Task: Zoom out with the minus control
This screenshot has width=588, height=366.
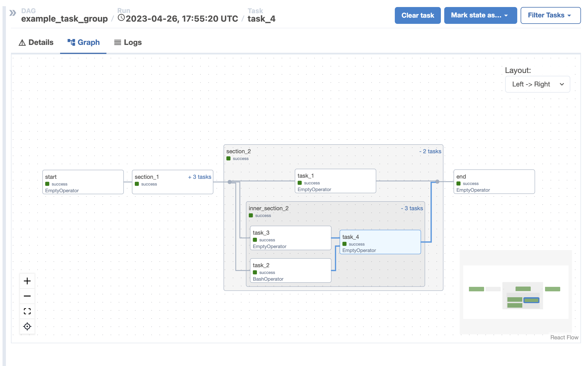Action: pos(27,296)
